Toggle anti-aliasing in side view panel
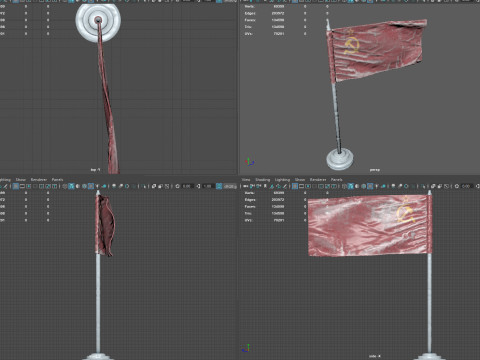The height and width of the screenshot is (360, 480). (406, 186)
